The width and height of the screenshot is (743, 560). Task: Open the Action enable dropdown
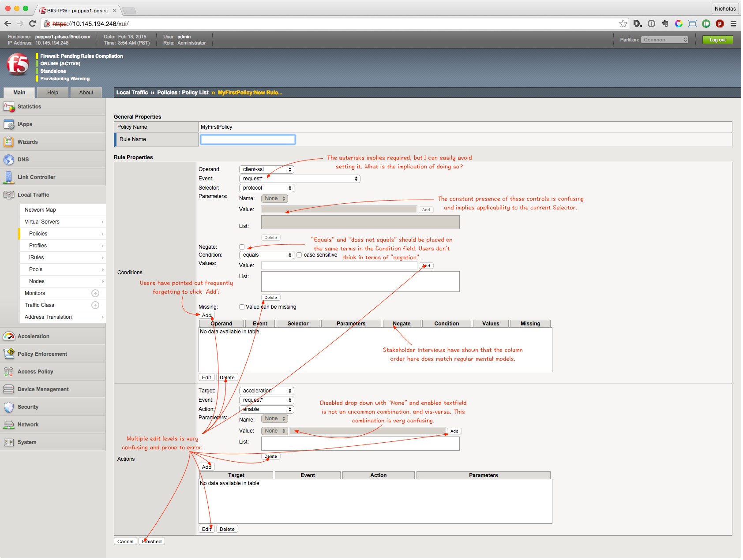pyautogui.click(x=266, y=409)
